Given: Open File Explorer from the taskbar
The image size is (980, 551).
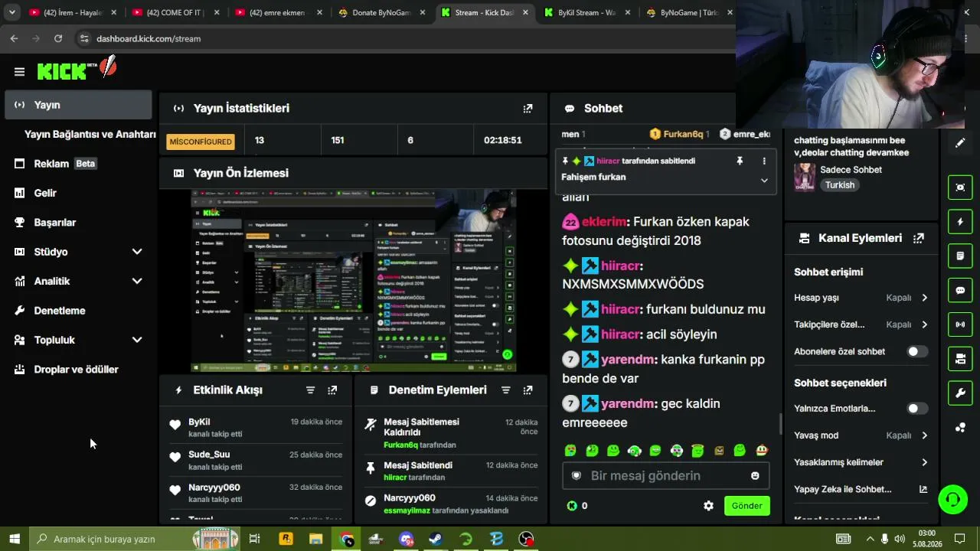Looking at the screenshot, I should (315, 539).
